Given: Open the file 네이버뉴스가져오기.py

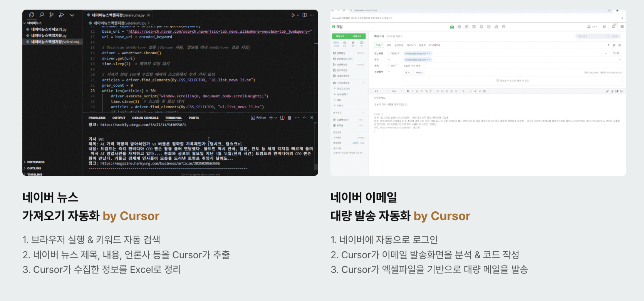Looking at the screenshot, I should 49,29.
